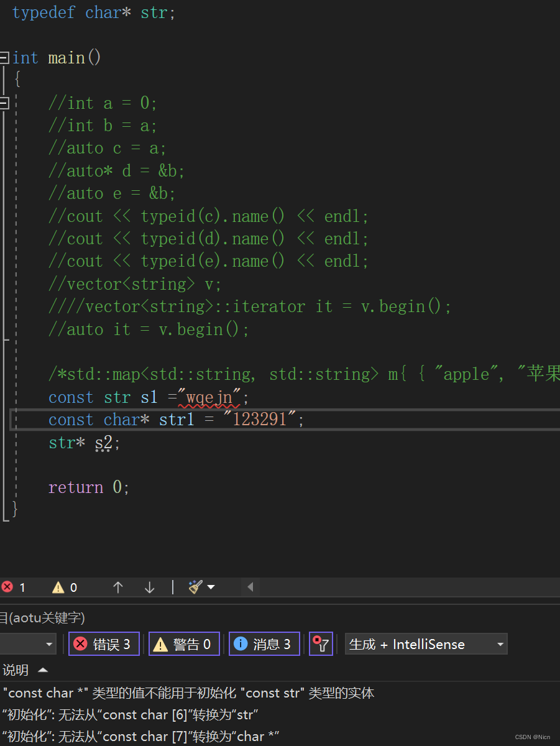Click the return 0; statement
This screenshot has height=746, width=560.
click(89, 487)
